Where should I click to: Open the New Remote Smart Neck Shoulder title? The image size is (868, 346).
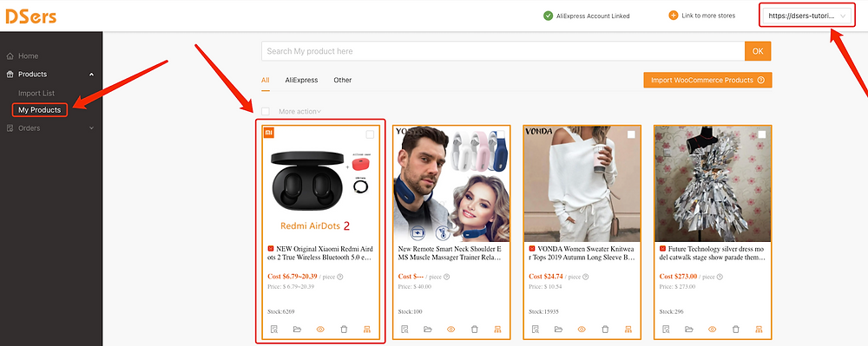(x=450, y=253)
